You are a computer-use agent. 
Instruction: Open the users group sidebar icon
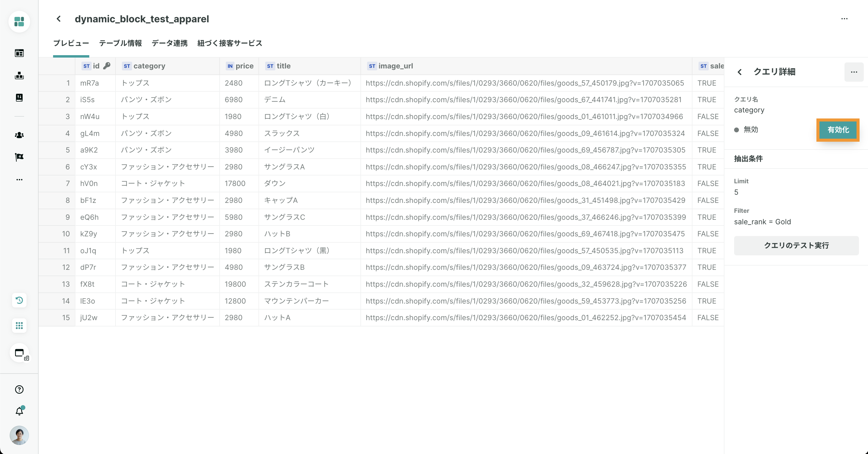pyautogui.click(x=19, y=135)
